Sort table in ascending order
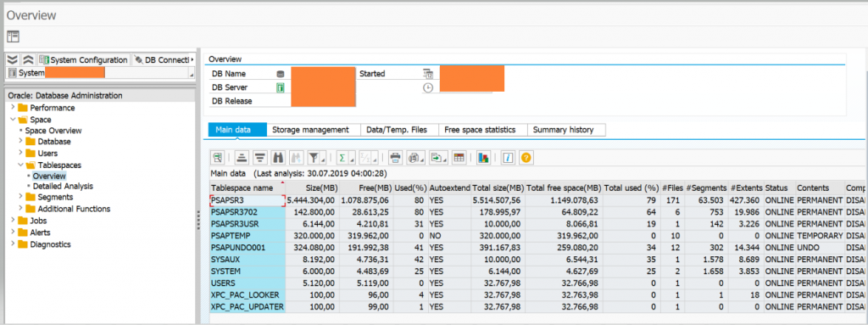868x325 pixels. [242, 158]
